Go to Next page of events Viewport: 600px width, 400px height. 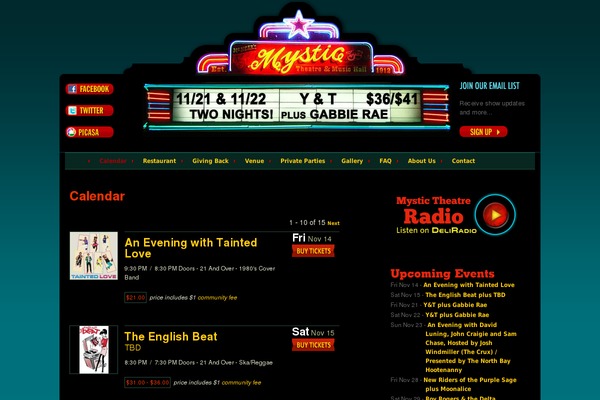333,223
